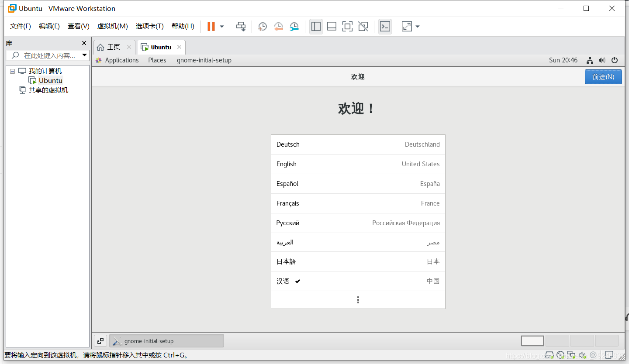Select the العربية Arabic language row
Viewport: 629px width, 364px height.
point(358,242)
